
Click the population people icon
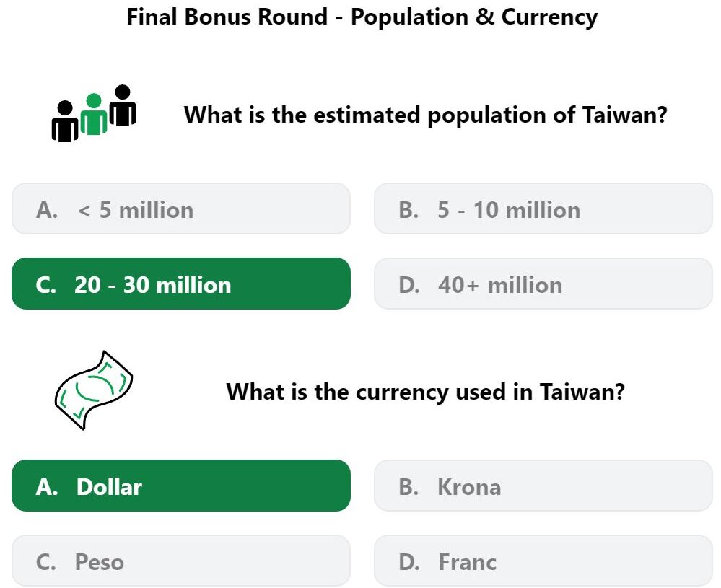(x=94, y=113)
